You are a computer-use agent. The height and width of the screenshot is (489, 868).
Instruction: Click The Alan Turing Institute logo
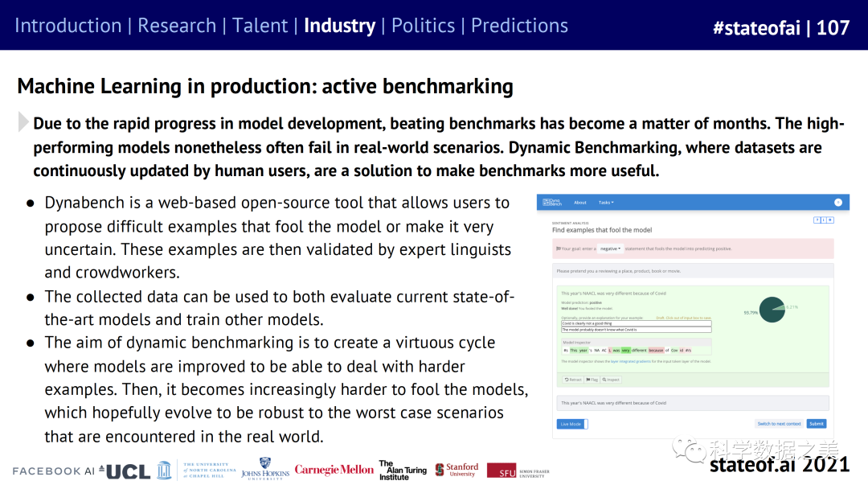(x=402, y=471)
